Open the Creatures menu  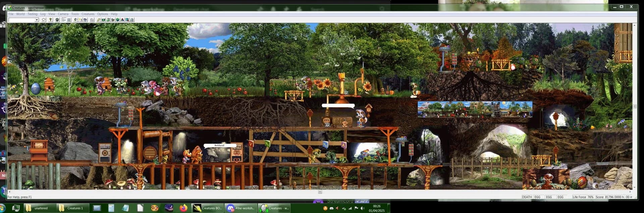point(88,14)
